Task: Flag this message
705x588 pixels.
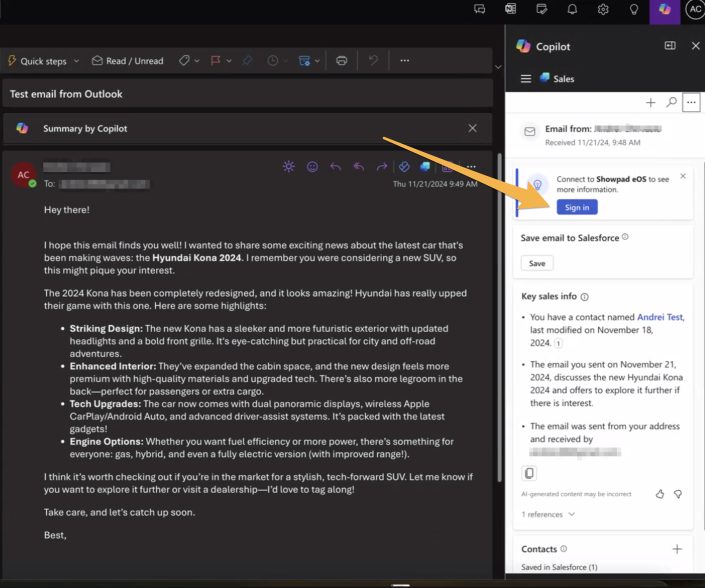Action: click(x=215, y=61)
